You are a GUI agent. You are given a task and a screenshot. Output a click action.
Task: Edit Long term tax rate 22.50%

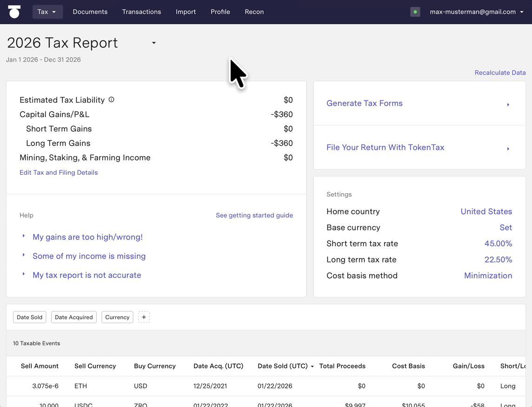[x=498, y=260]
